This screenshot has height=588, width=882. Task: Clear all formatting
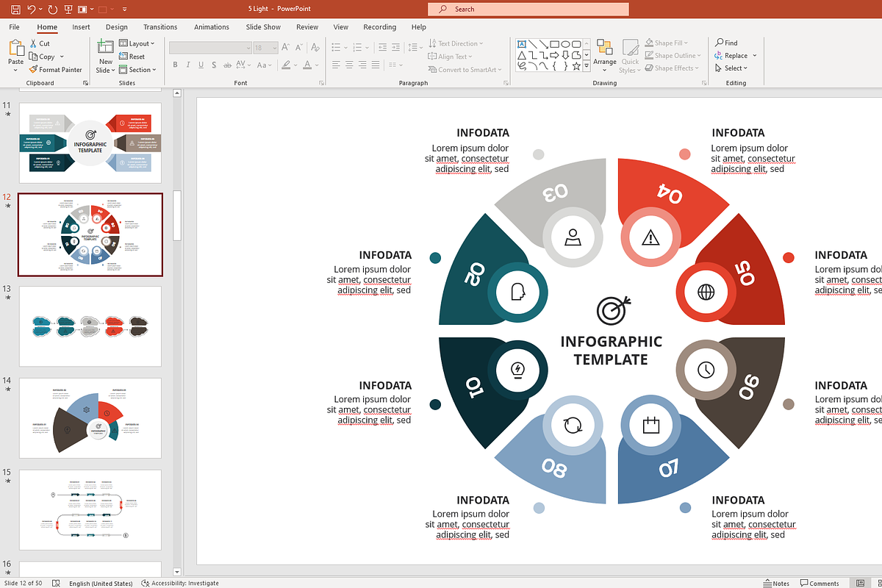point(314,47)
